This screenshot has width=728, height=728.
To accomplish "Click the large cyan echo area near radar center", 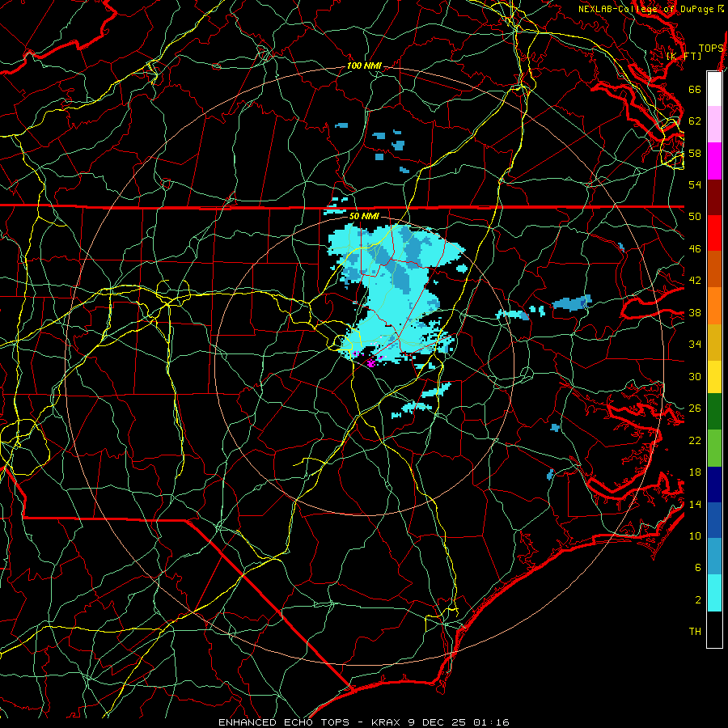I will pos(395,293).
